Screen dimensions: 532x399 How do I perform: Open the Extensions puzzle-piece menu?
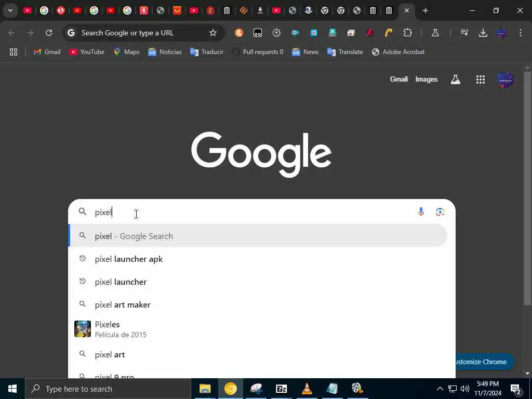point(407,33)
